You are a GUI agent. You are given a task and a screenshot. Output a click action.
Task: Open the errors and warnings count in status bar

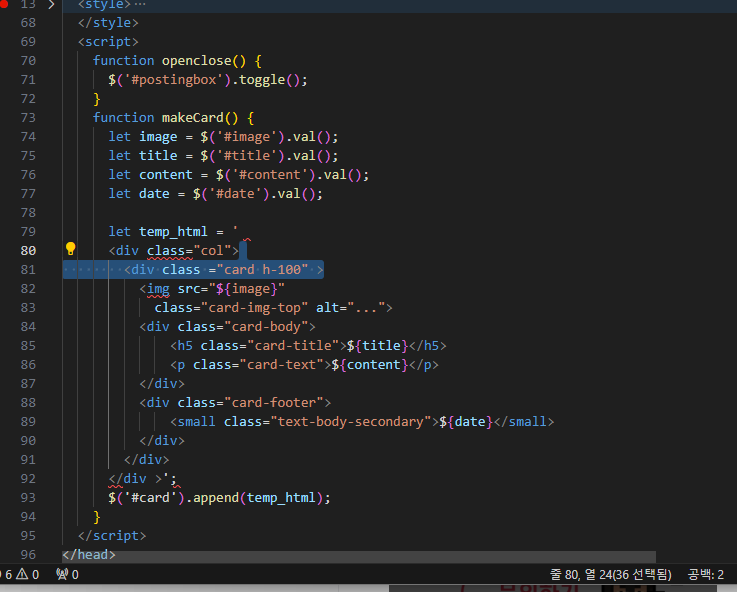20,575
